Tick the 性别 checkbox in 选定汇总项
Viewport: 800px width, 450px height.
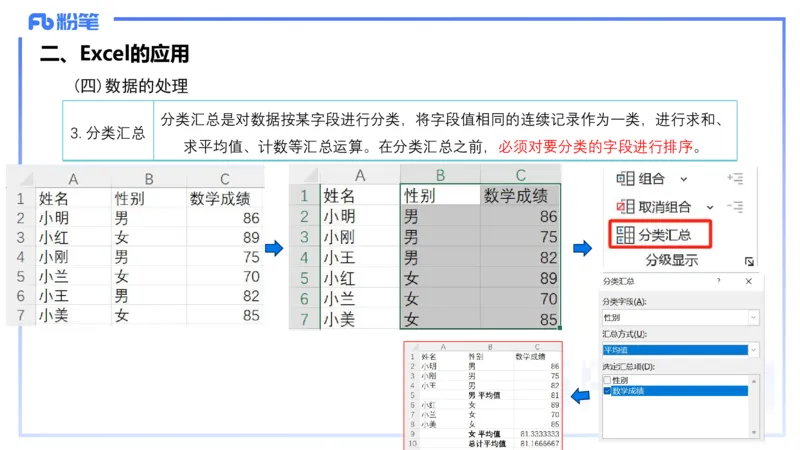click(607, 380)
